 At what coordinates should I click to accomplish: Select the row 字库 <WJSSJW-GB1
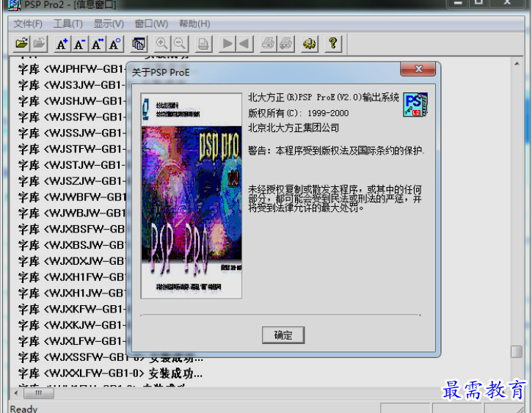pyautogui.click(x=72, y=133)
